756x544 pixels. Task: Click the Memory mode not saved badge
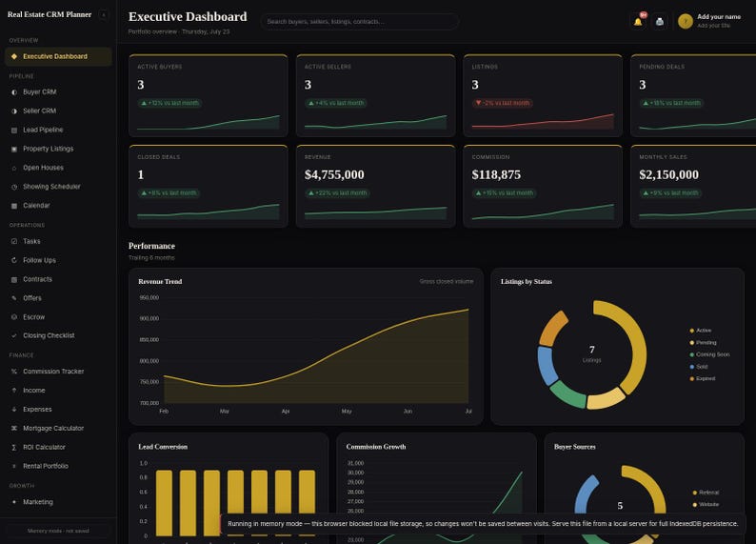[58, 531]
